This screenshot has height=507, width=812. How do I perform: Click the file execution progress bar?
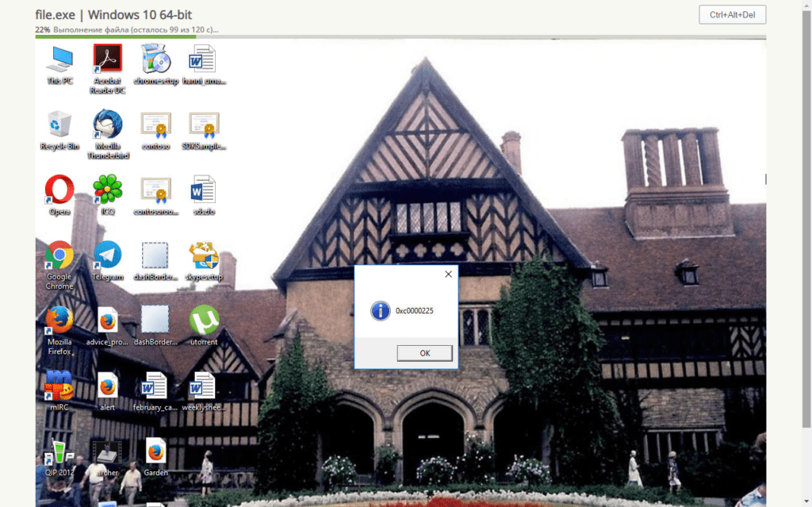tap(400, 36)
